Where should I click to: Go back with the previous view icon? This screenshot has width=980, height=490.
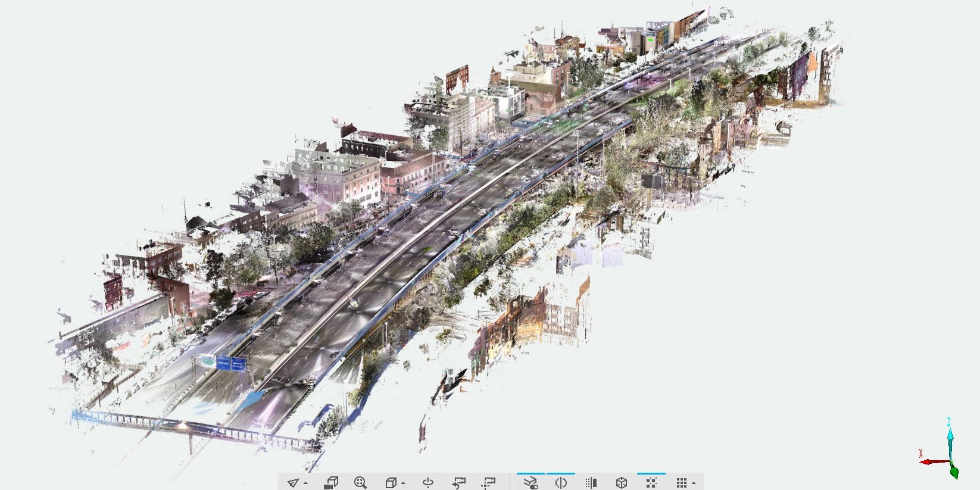pyautogui.click(x=458, y=482)
